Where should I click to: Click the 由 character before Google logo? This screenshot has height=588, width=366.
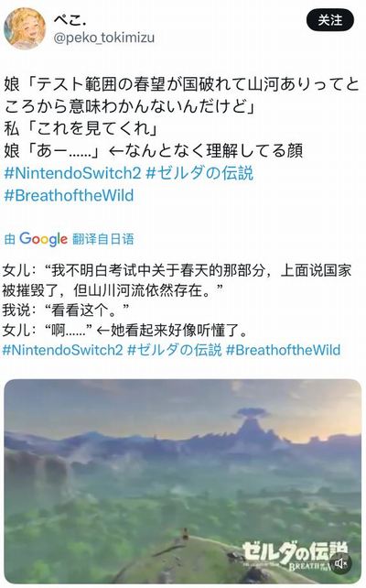(10, 239)
